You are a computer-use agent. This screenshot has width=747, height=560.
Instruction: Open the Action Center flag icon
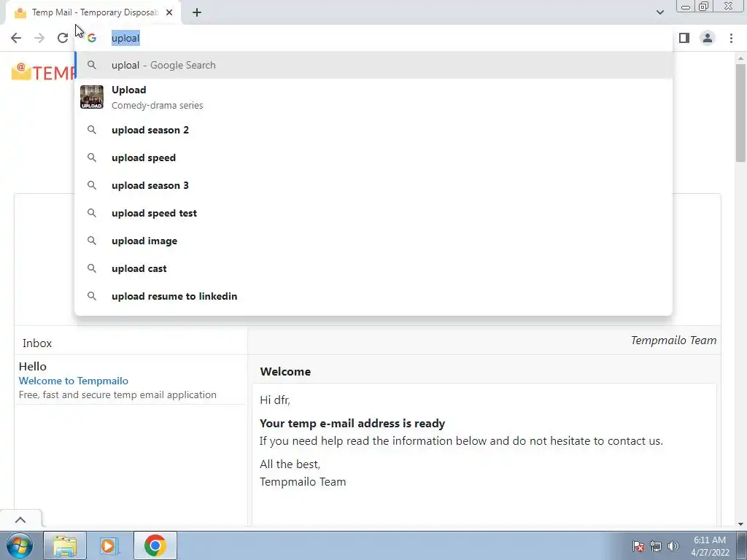tap(638, 546)
